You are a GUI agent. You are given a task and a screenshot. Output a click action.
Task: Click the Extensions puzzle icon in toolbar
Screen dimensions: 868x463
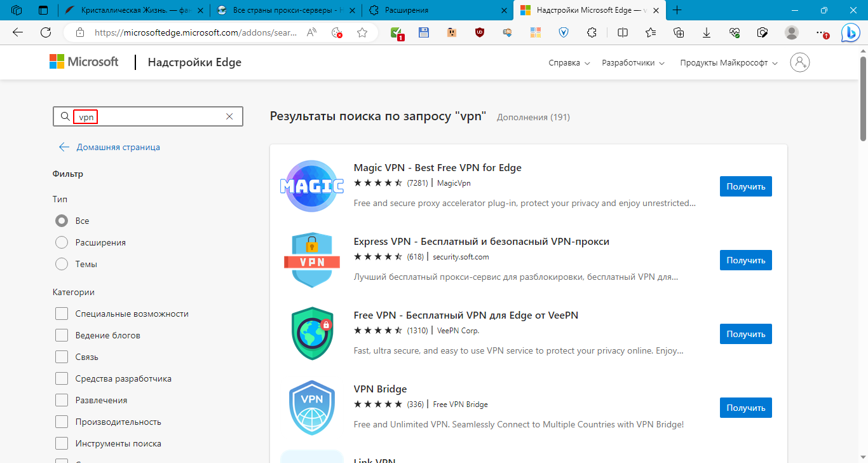pyautogui.click(x=592, y=32)
